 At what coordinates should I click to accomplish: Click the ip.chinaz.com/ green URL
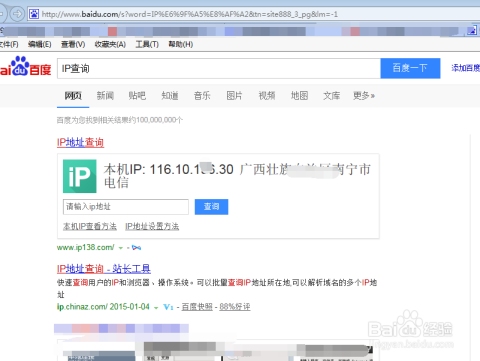click(82, 307)
